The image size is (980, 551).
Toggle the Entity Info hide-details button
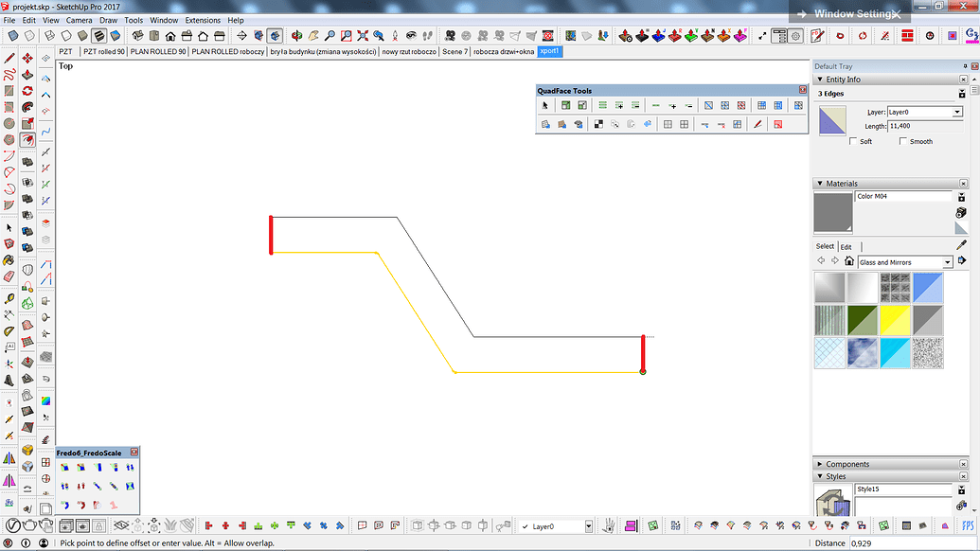coord(961,95)
